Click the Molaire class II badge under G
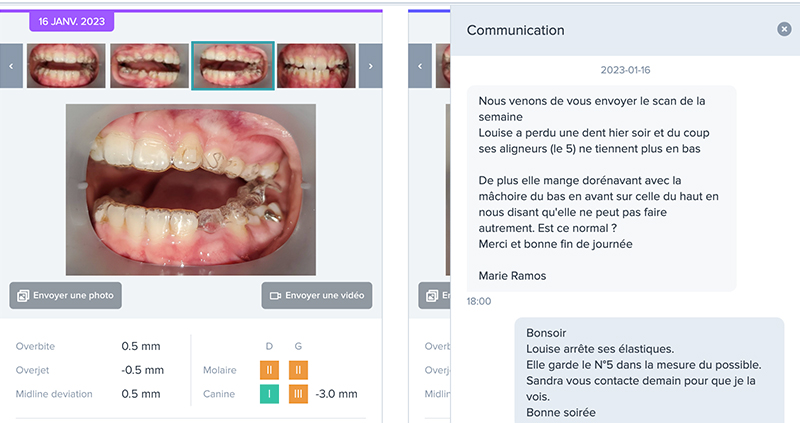This screenshot has height=423, width=800. pyautogui.click(x=298, y=369)
